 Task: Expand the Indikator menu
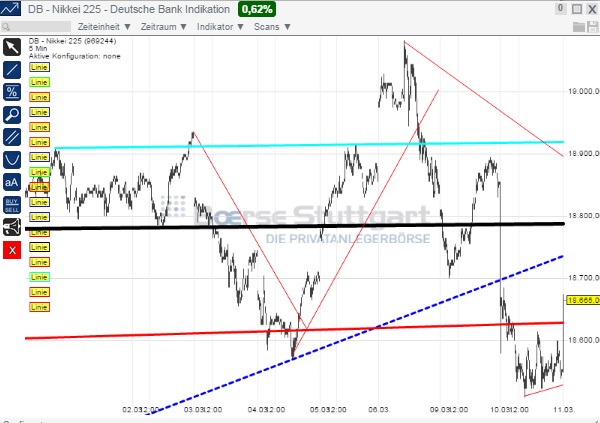[220, 27]
